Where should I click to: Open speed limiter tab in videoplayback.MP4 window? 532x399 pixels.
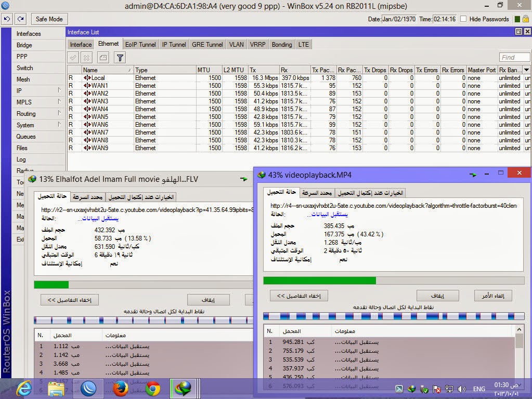point(317,193)
